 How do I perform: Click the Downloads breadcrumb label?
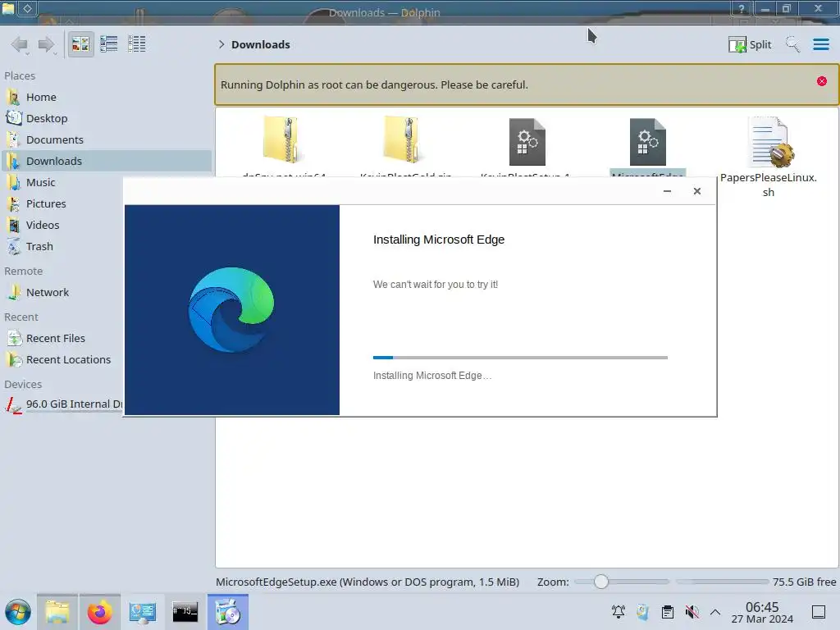pos(260,44)
